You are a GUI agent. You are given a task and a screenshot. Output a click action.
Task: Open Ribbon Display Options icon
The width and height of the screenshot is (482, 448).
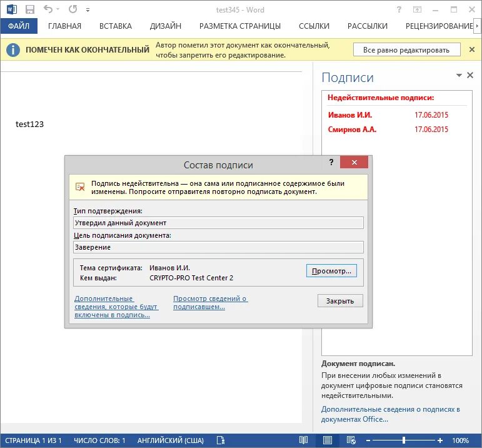click(x=417, y=9)
